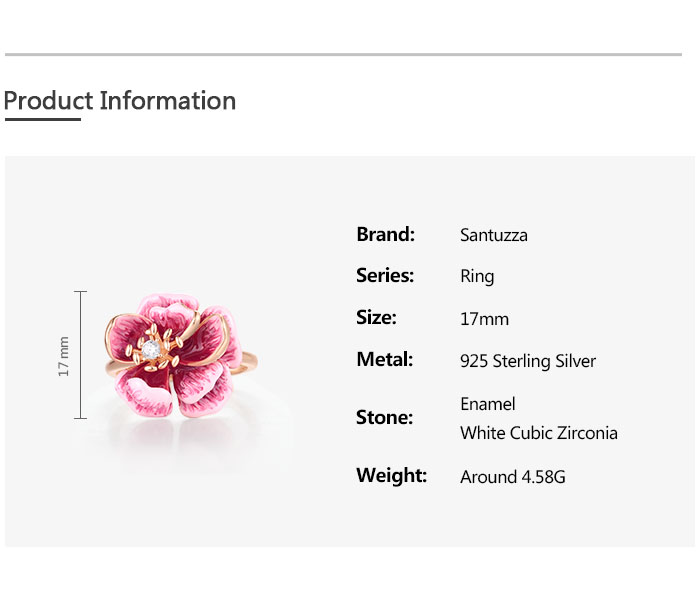The width and height of the screenshot is (700, 607).
Task: Select the 17mm value in the Size row
Action: tap(484, 319)
